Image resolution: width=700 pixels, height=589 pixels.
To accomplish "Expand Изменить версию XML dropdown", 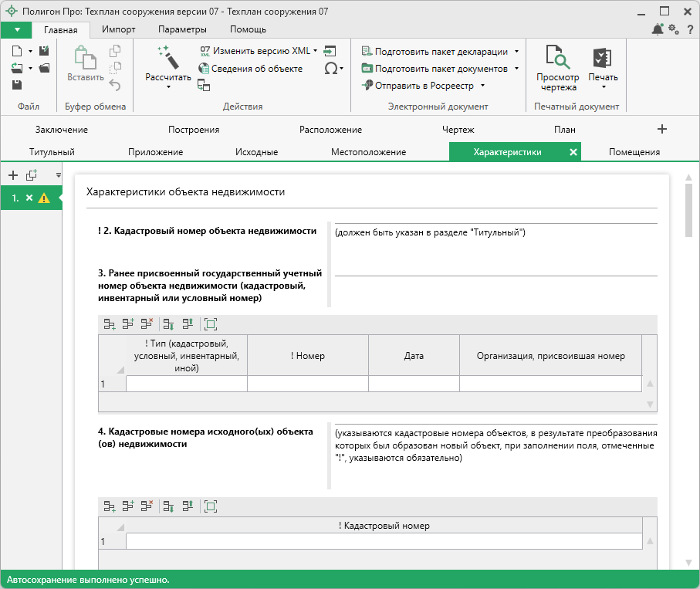I will pos(315,51).
